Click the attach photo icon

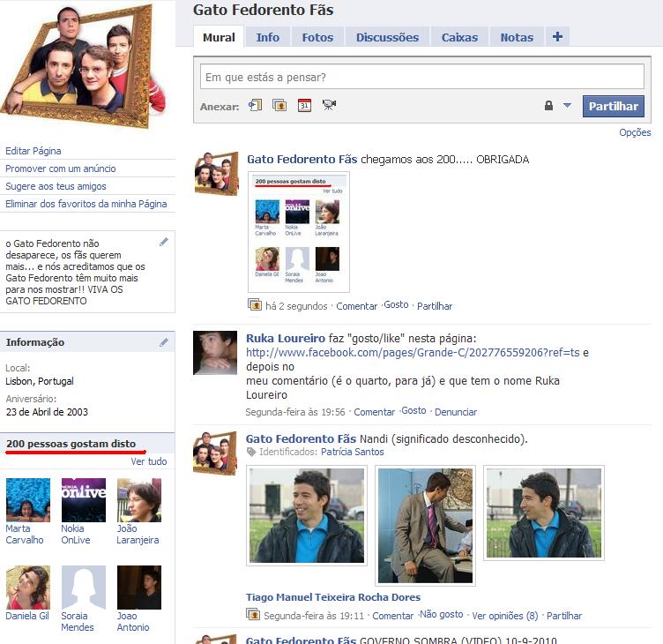pyautogui.click(x=279, y=106)
